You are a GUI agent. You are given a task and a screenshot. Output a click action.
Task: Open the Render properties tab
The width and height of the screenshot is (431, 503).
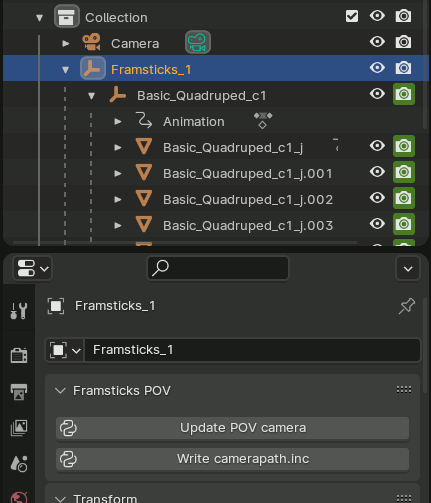click(19, 355)
